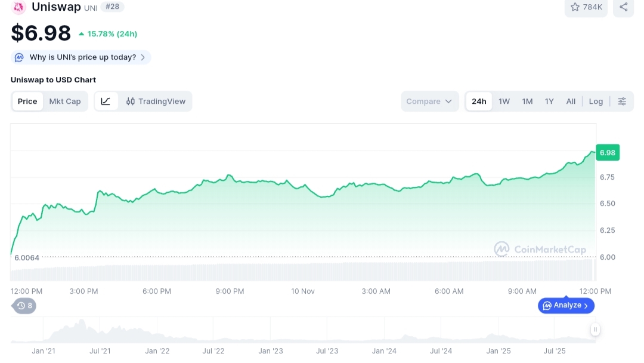This screenshot has height=363, width=644.
Task: Select the Price tab
Action: click(27, 101)
